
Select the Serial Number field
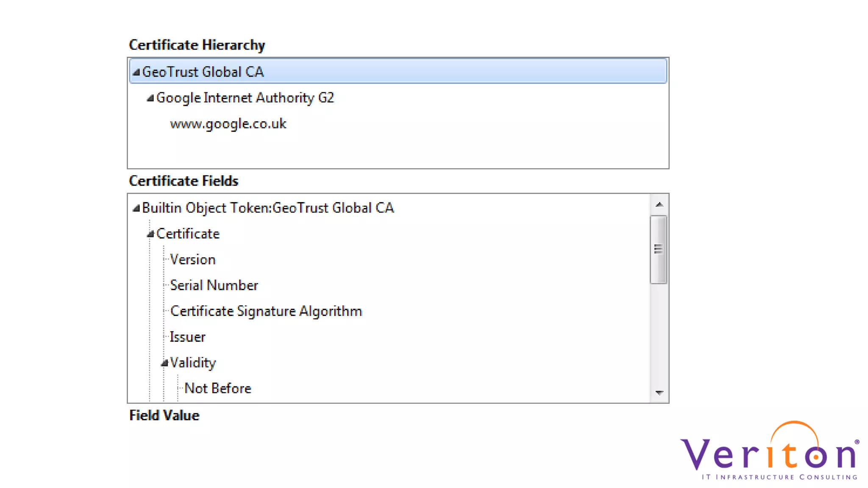point(214,286)
